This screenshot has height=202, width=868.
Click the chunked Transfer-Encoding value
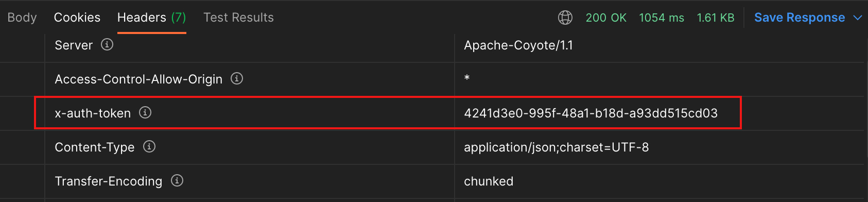(x=489, y=181)
